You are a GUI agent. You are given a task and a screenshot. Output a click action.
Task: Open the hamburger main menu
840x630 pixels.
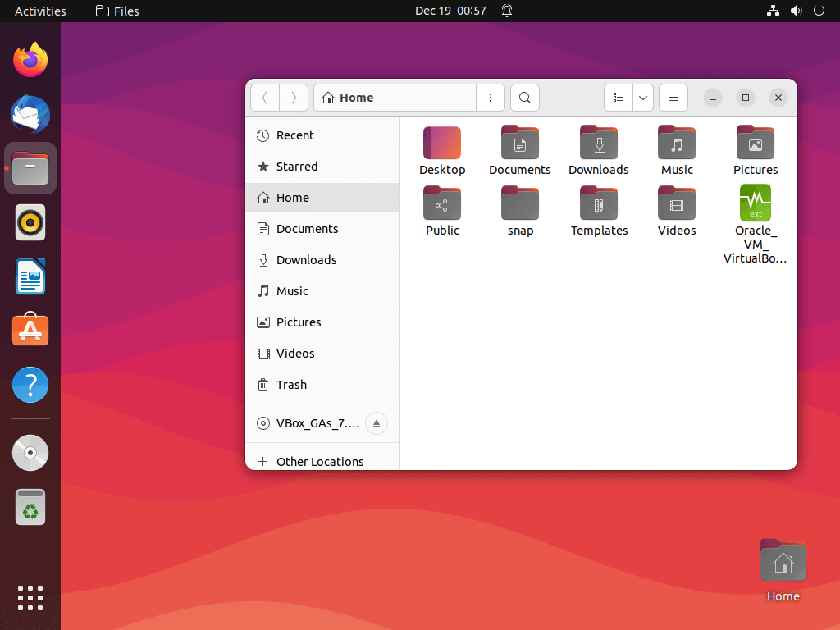[x=673, y=98]
